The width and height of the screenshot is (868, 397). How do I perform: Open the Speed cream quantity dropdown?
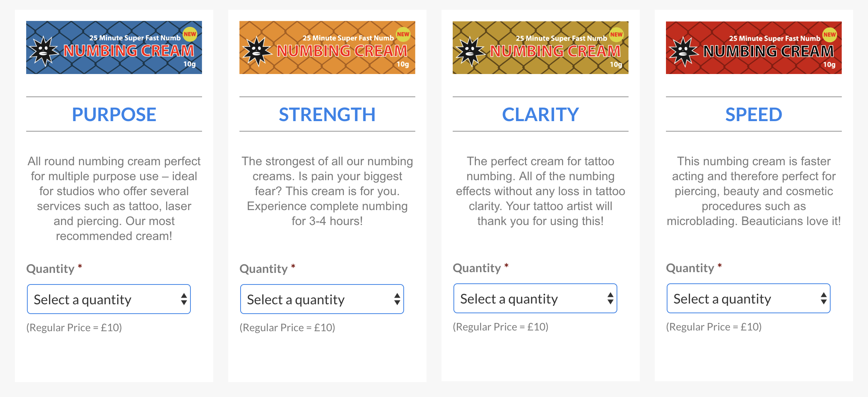coord(749,298)
